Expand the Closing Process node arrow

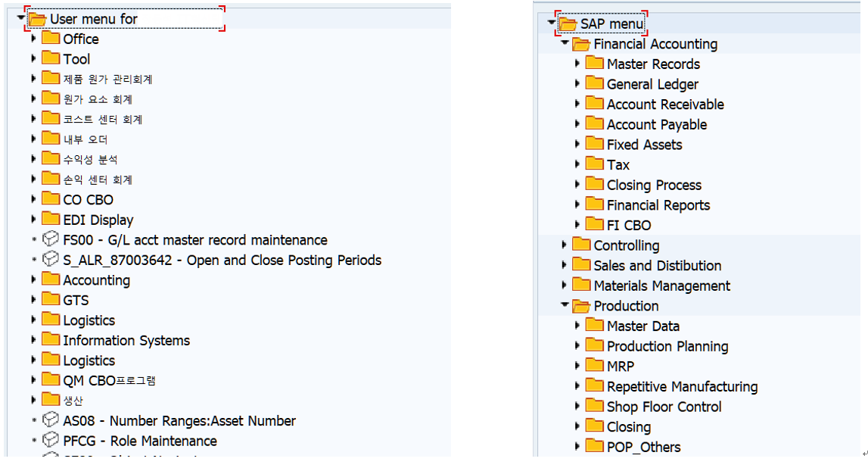(x=577, y=184)
